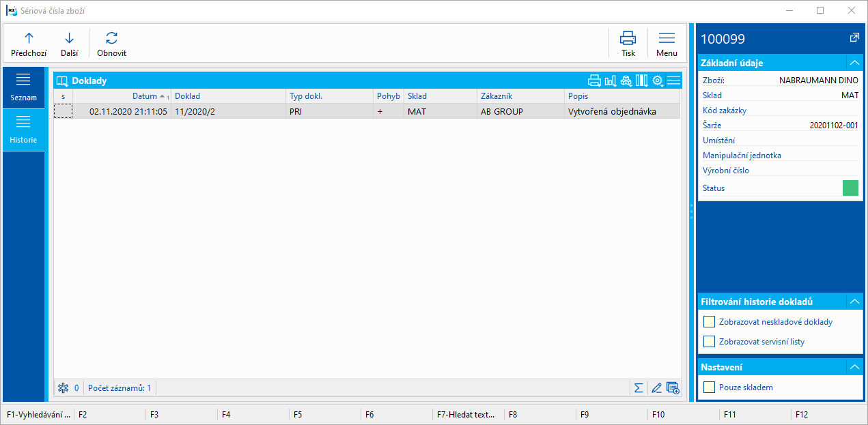Collapse the Nastavení section
The width and height of the screenshot is (868, 425).
pos(854,367)
